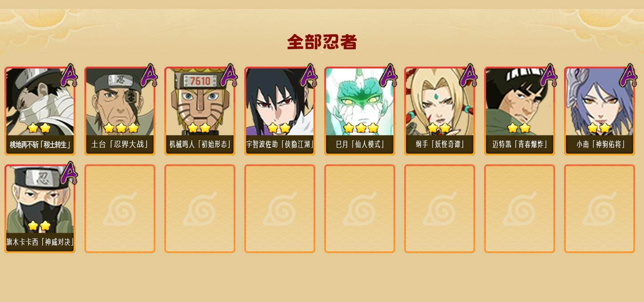
Task: Click the 全部忍者 heading tab
Action: [x=322, y=42]
